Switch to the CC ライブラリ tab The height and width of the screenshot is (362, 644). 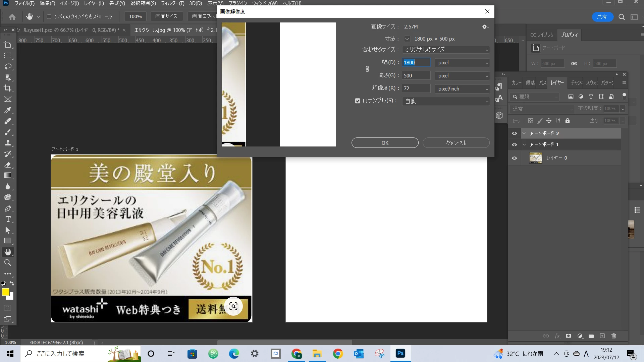[542, 35]
